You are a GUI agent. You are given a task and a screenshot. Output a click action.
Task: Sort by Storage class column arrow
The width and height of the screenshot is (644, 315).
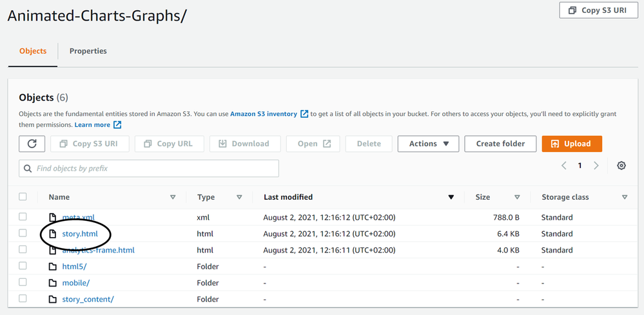pos(625,197)
